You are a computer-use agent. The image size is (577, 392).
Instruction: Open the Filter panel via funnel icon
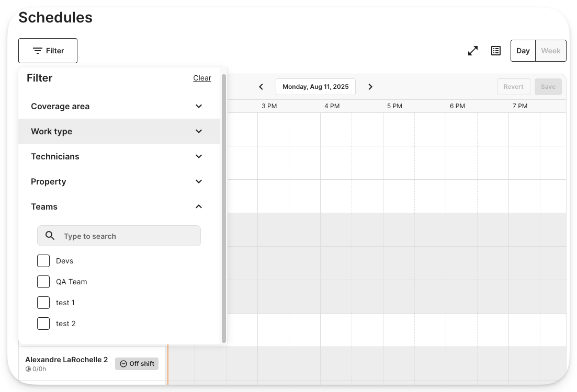pos(37,50)
